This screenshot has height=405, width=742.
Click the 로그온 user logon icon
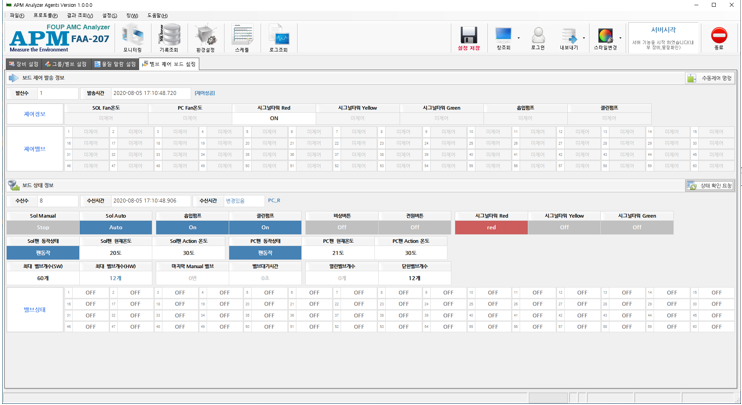click(x=538, y=39)
